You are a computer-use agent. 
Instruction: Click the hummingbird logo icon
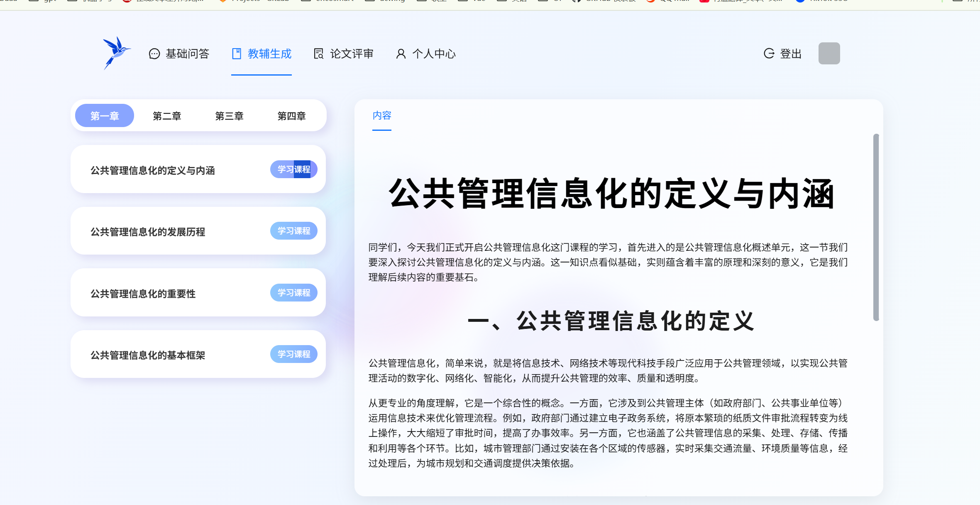pos(116,53)
